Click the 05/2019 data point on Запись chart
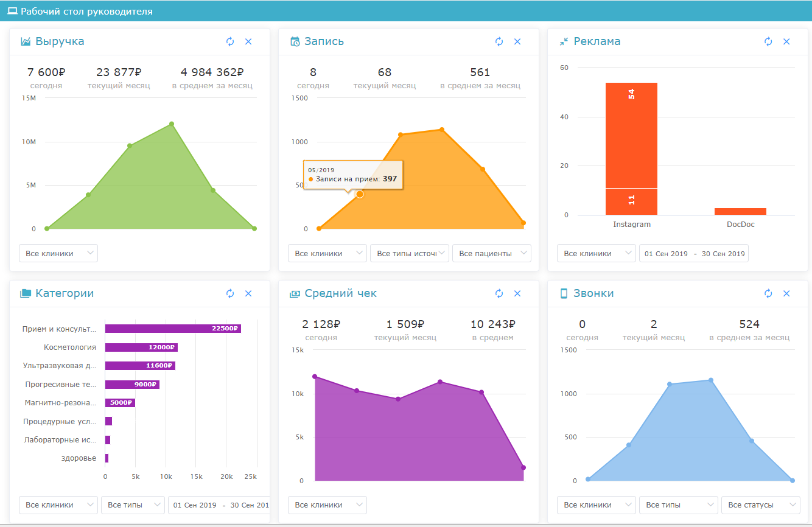Viewport: 812px width, 527px height. click(x=360, y=194)
